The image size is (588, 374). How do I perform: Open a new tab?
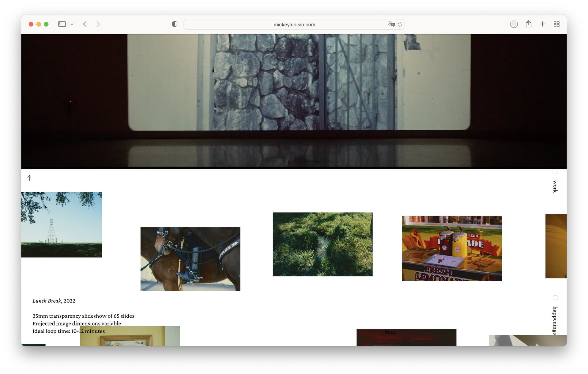tap(542, 24)
